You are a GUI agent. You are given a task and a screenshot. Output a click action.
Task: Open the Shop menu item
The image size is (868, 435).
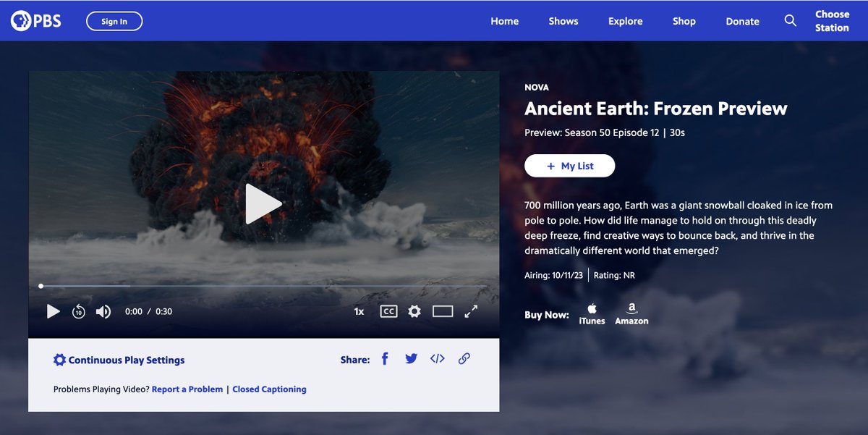tap(684, 21)
